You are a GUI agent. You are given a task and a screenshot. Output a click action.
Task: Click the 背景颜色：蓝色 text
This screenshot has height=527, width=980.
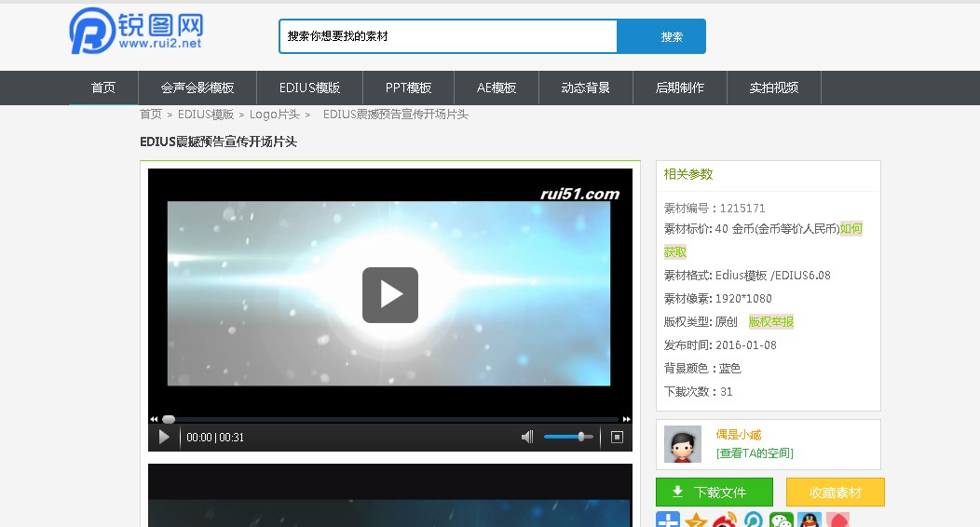coord(702,369)
